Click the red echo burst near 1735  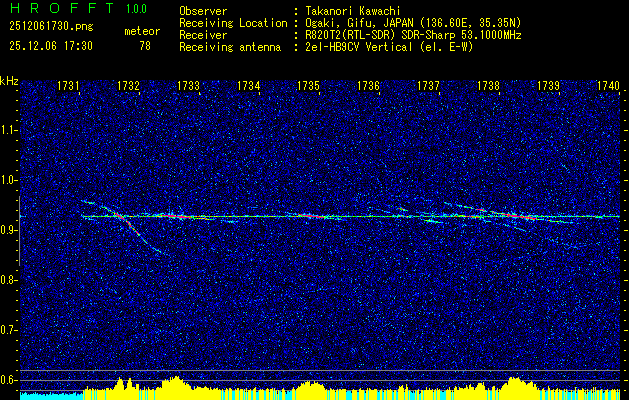(315, 217)
